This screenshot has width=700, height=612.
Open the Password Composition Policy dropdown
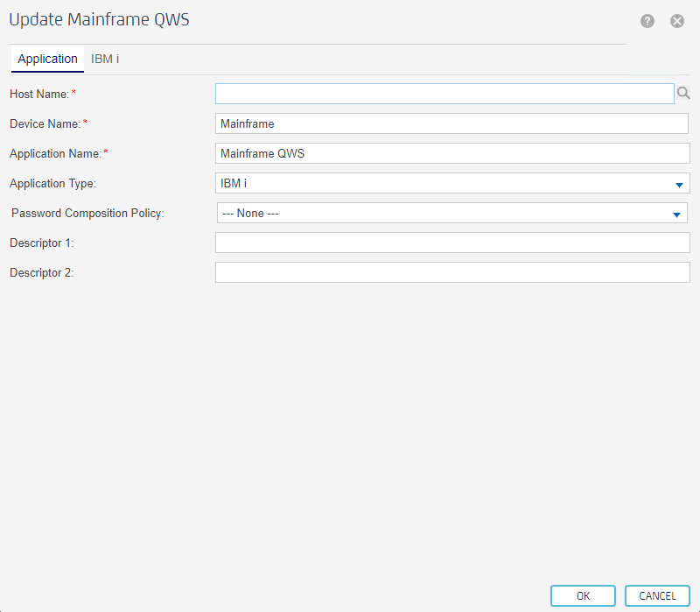451,213
